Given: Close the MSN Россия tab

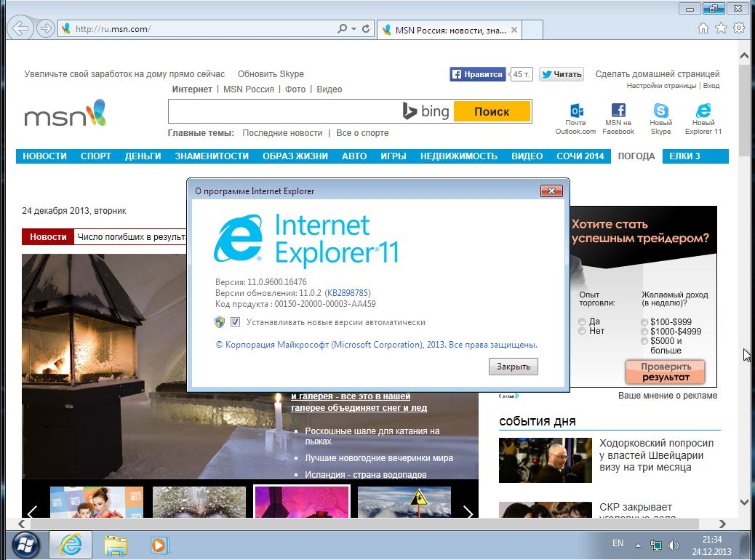Looking at the screenshot, I should [514, 30].
